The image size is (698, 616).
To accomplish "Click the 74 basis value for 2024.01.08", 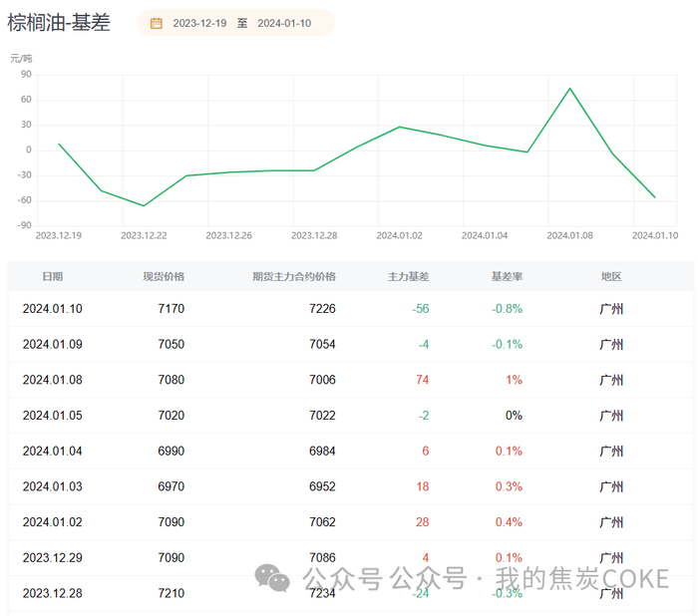I will pyautogui.click(x=422, y=380).
